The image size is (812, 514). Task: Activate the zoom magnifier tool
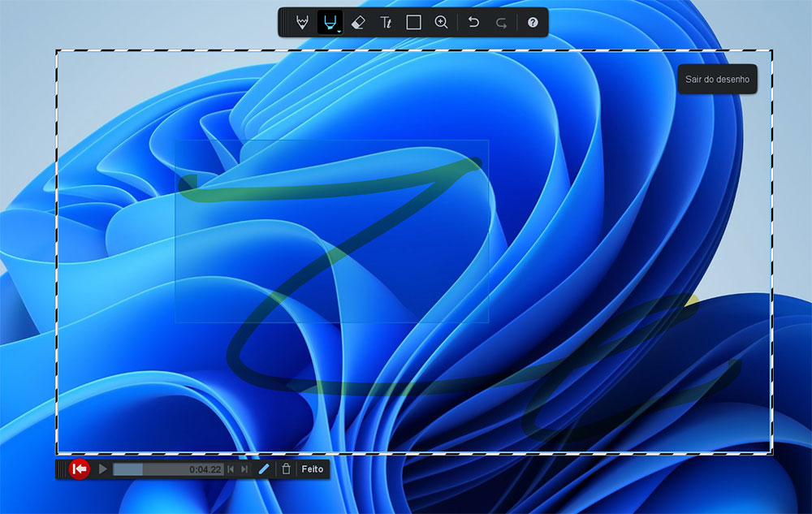pos(441,22)
